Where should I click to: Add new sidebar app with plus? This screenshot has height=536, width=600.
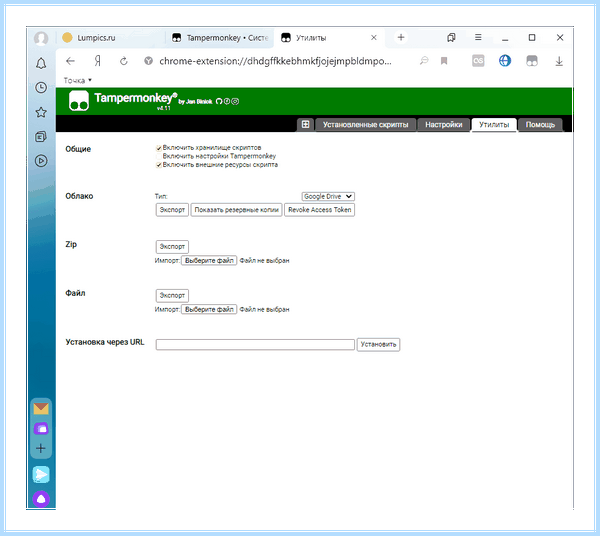(41, 448)
